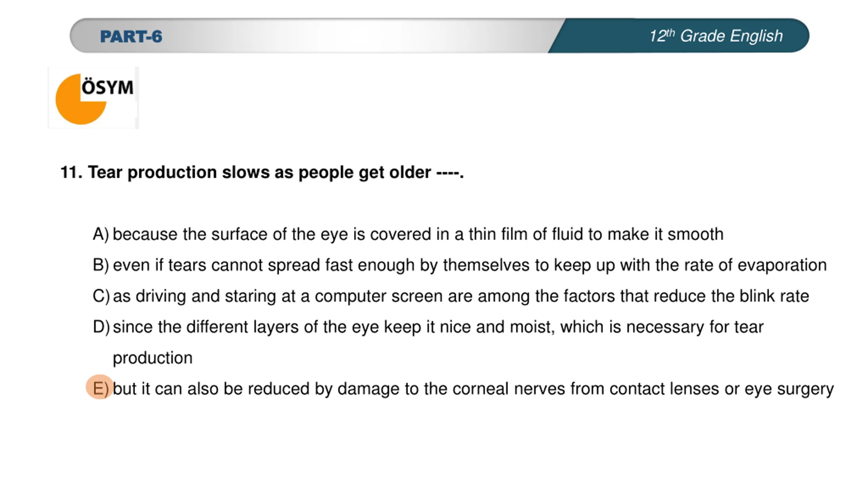This screenshot has height=488, width=868.
Task: Click the gray gradient middle of header bar
Action: [356, 36]
